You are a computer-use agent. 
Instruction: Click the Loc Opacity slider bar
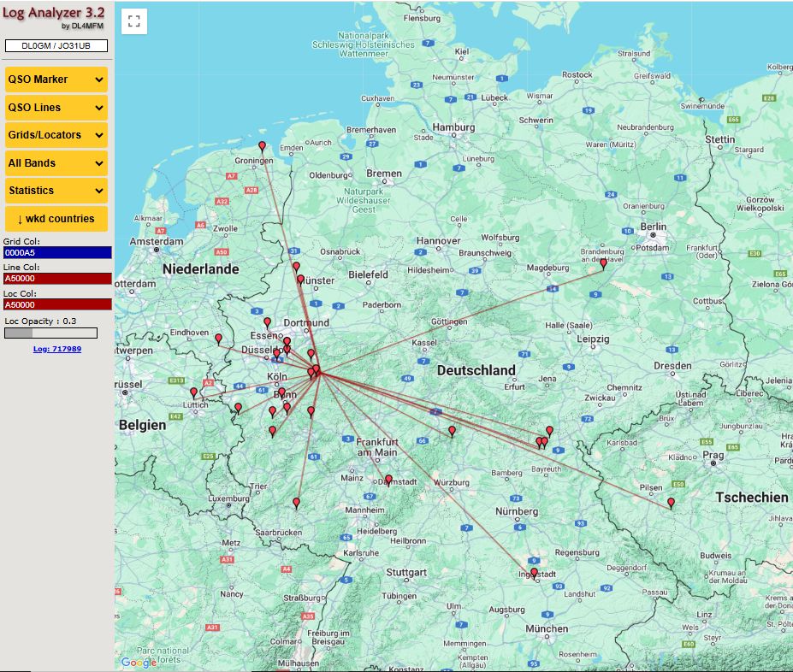(50, 333)
